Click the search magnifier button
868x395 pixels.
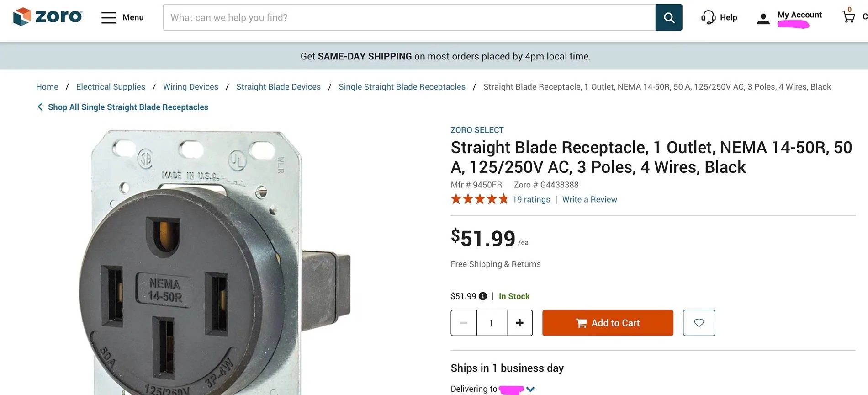tap(668, 17)
